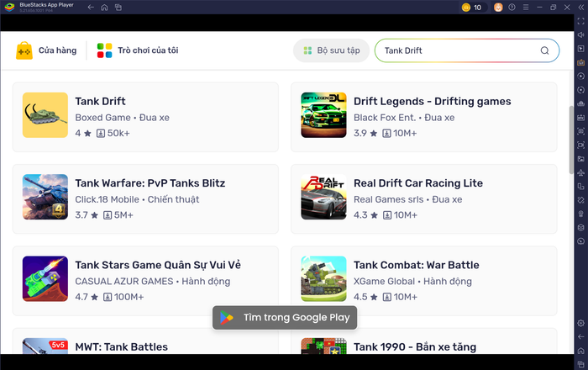
Task: Open BlueStacks home screen from title bar
Action: (104, 7)
